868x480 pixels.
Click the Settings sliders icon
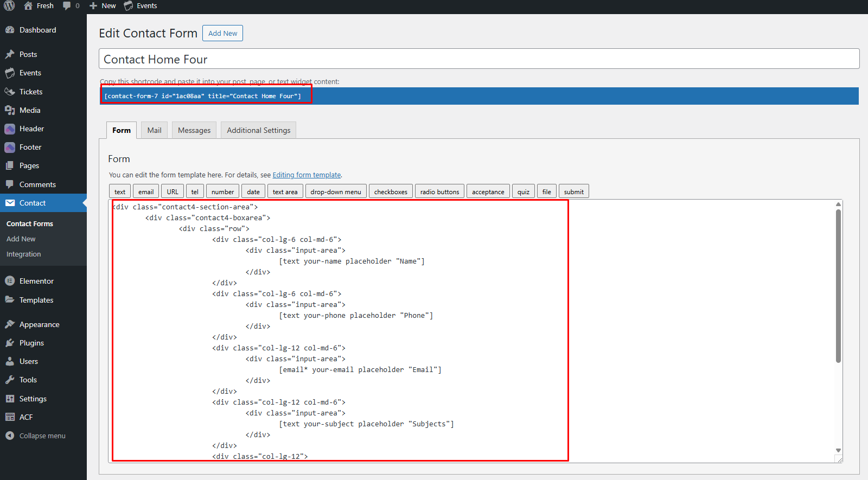10,399
